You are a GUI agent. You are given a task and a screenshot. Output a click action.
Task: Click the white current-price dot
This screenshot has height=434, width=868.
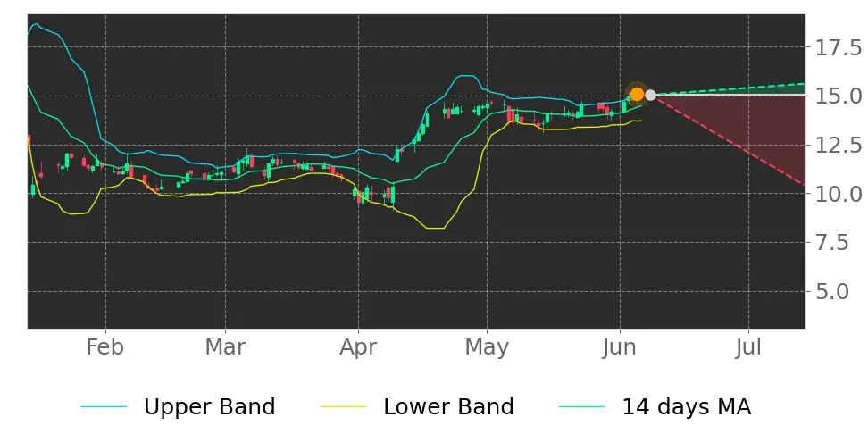coord(650,96)
